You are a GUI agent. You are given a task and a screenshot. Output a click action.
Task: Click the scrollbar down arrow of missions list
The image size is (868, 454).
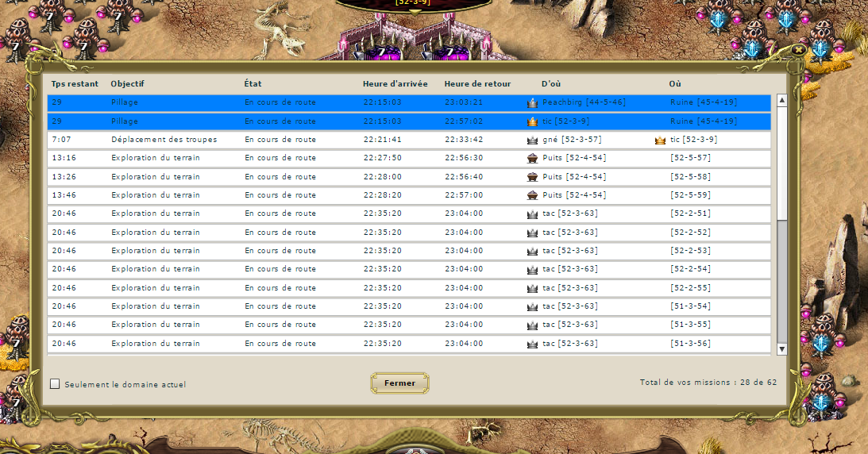[x=782, y=349]
